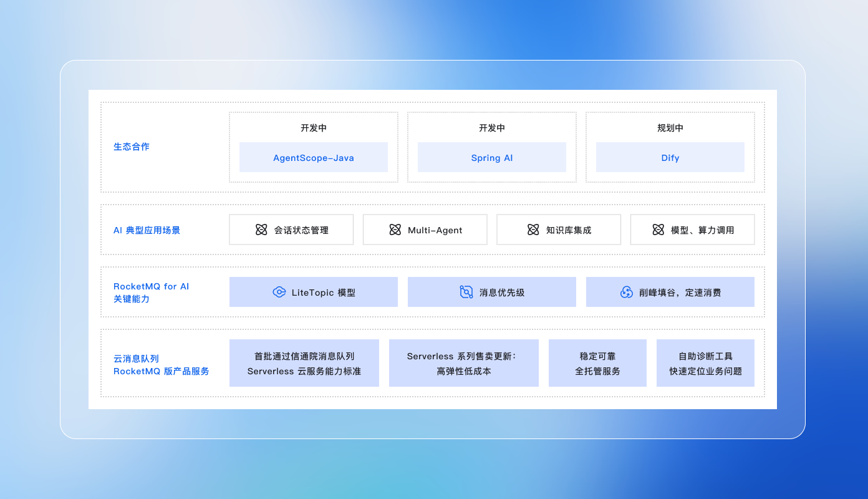
Task: Click the 高弹性低成本 line
Action: (464, 371)
